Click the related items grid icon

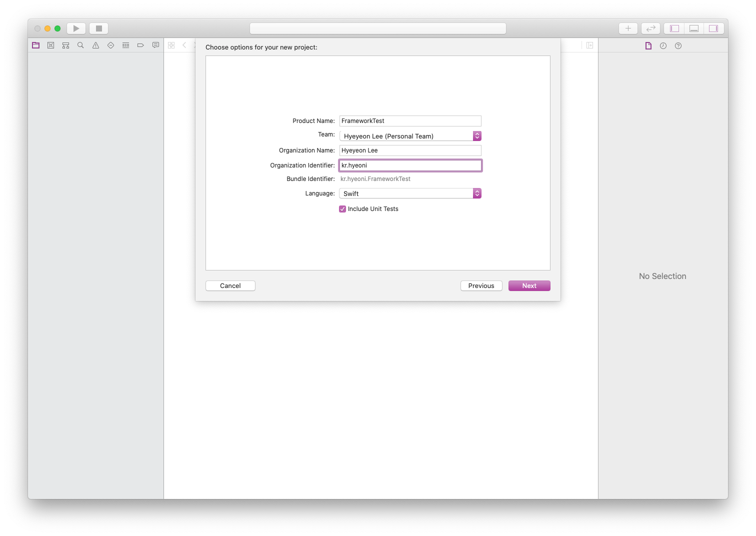click(x=171, y=45)
